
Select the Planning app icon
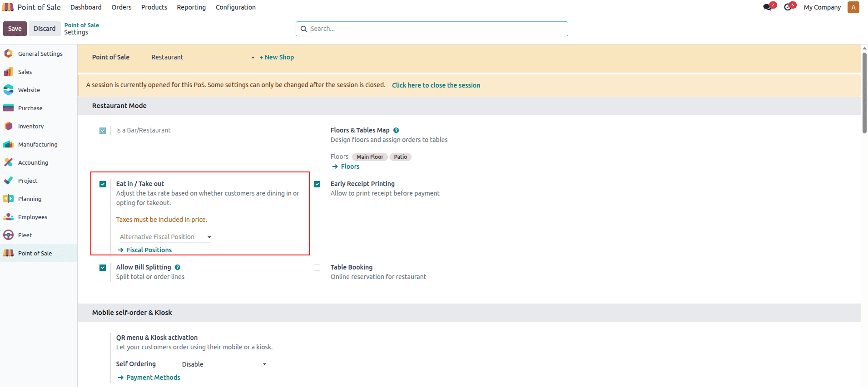(x=8, y=199)
